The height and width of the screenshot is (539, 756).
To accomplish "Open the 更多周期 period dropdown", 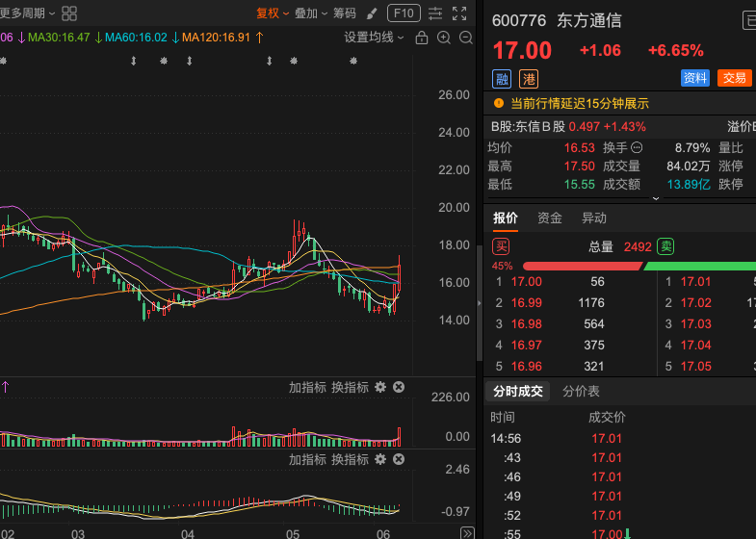I will [27, 13].
